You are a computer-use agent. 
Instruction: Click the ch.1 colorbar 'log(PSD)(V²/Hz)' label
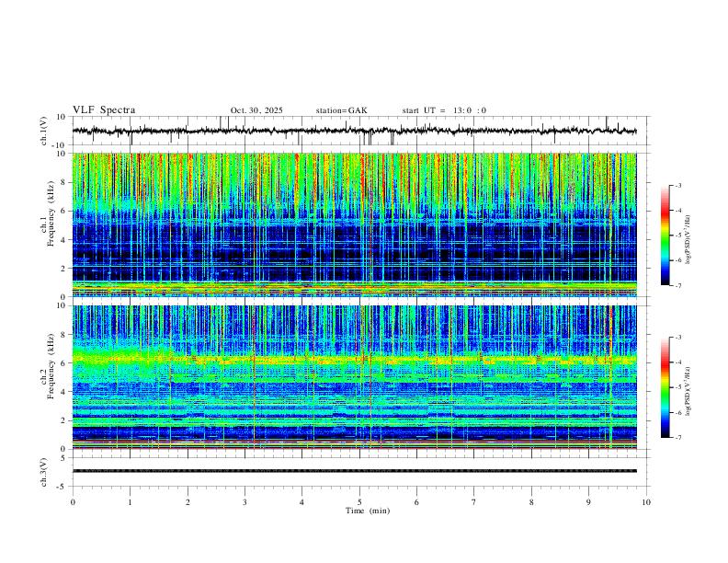688,240
